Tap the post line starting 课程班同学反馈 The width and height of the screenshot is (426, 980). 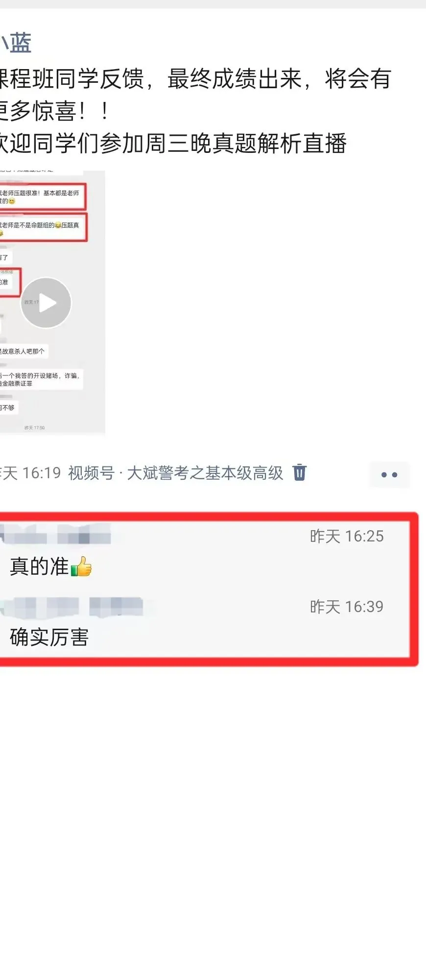195,78
